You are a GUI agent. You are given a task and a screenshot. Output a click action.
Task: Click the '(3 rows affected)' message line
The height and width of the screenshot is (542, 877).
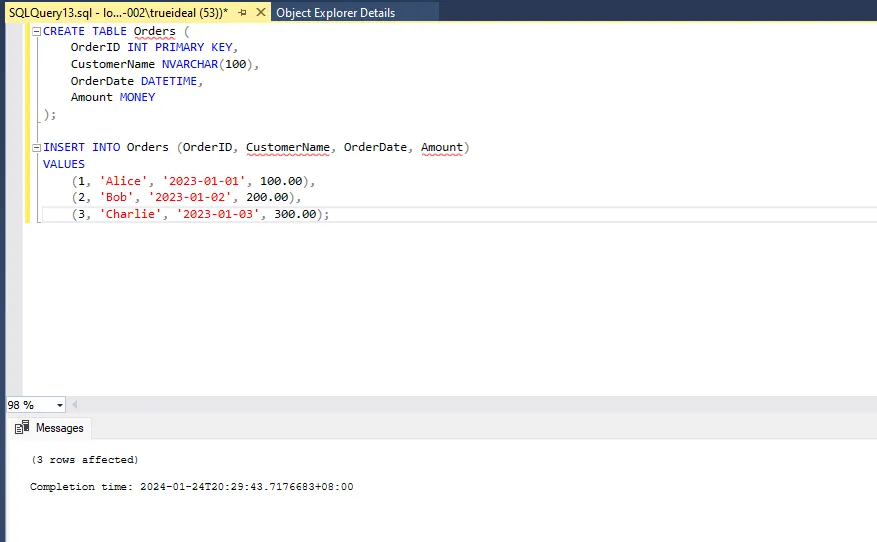point(84,460)
